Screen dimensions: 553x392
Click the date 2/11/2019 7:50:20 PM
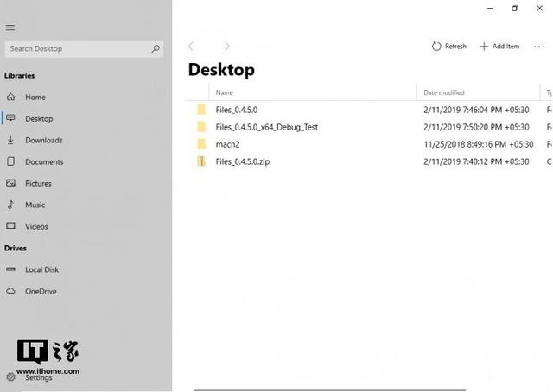click(476, 127)
